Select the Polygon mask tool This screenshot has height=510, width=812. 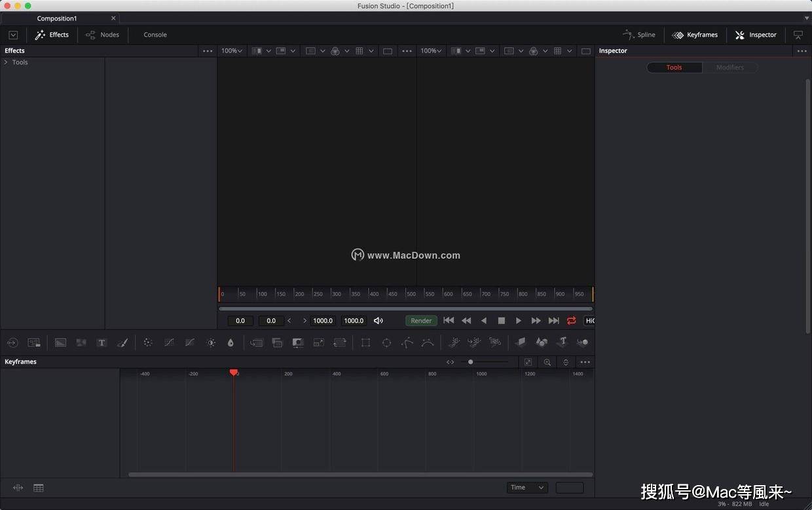click(407, 342)
